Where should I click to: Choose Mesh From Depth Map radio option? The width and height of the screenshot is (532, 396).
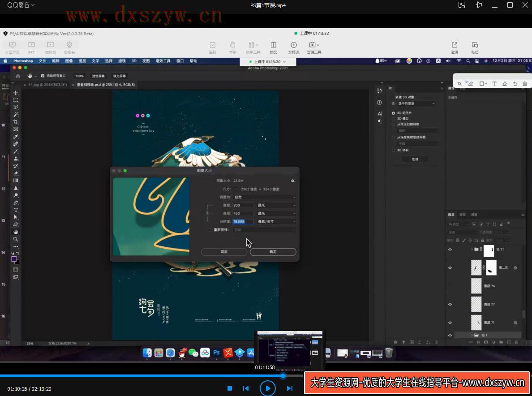(393, 138)
